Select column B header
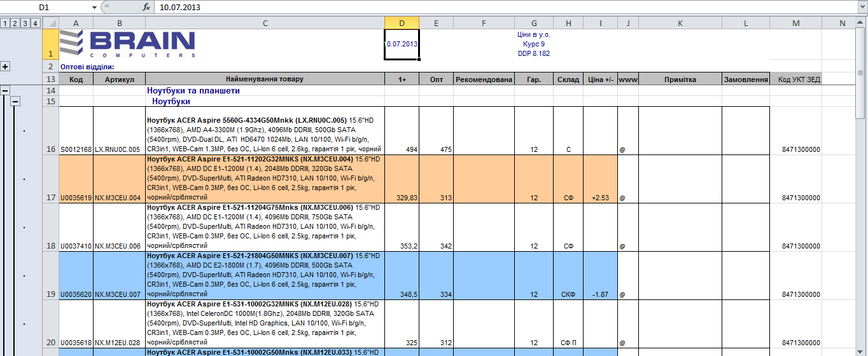The width and height of the screenshot is (868, 356). coord(119,24)
